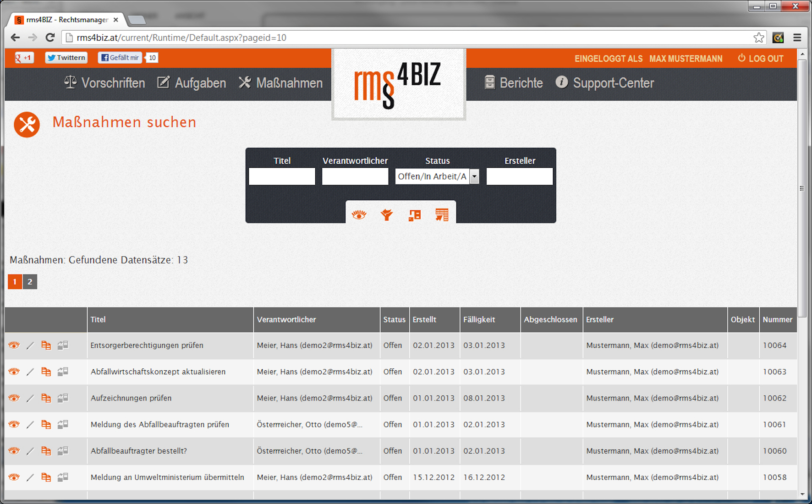Bookmark page with the star icon
Screen dimensions: 812x504
(759, 38)
